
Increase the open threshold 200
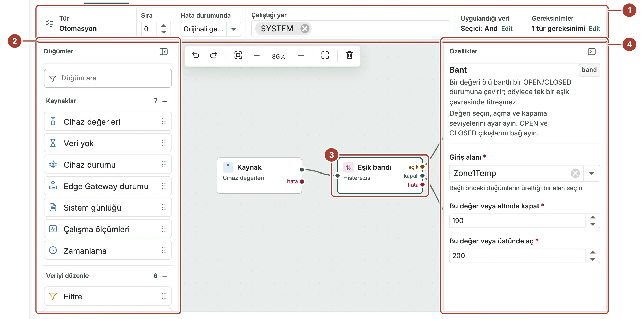tap(593, 252)
